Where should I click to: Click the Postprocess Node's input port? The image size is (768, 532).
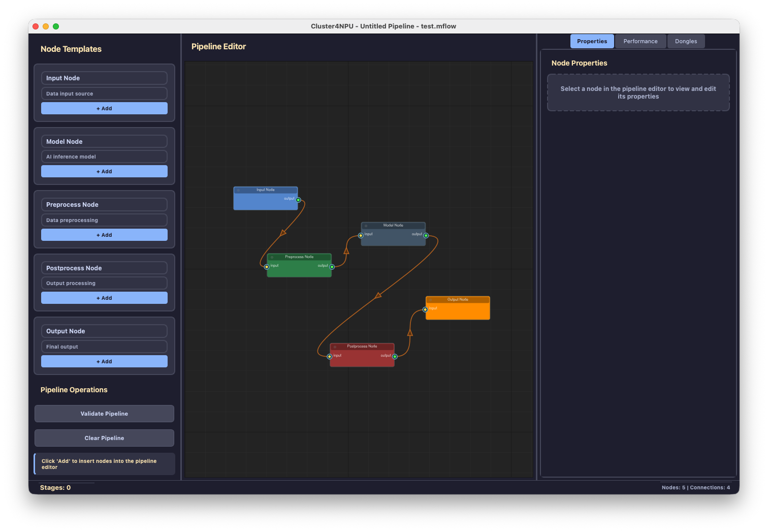click(330, 357)
